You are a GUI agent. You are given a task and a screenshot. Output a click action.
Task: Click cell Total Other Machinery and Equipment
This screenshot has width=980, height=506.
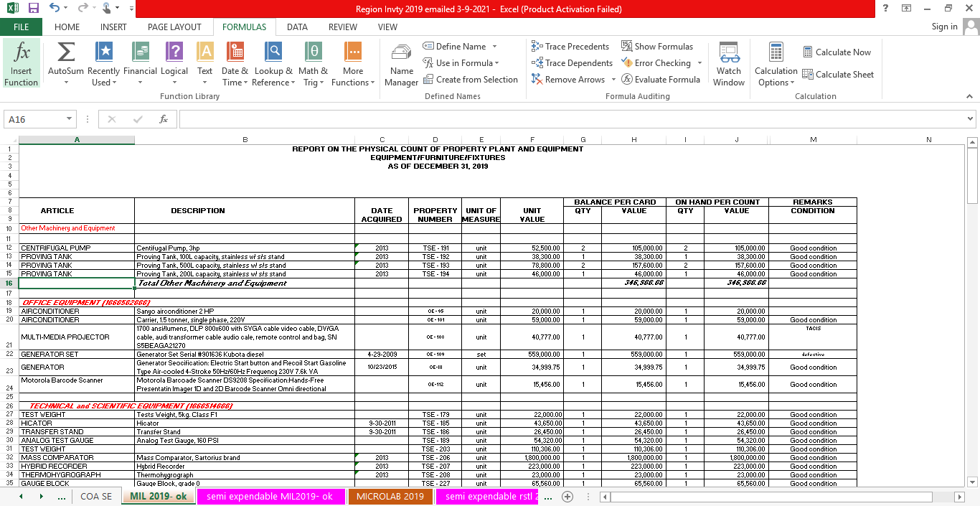(x=245, y=283)
